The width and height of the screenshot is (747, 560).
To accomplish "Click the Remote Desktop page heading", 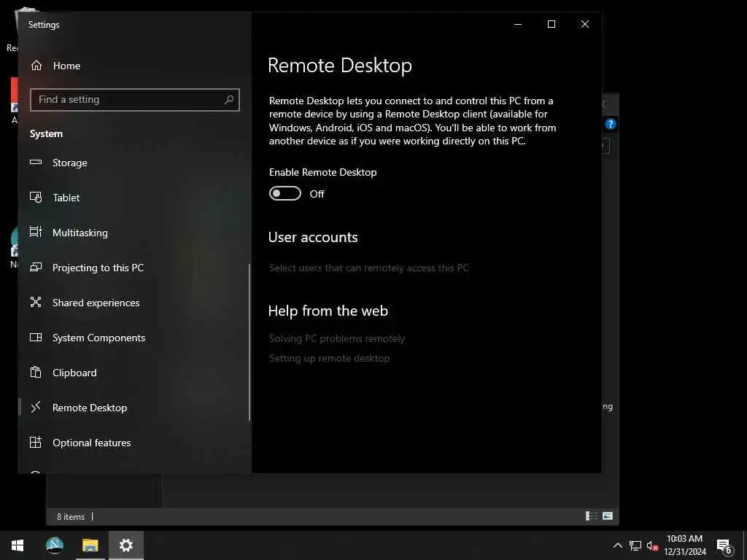I will click(340, 65).
